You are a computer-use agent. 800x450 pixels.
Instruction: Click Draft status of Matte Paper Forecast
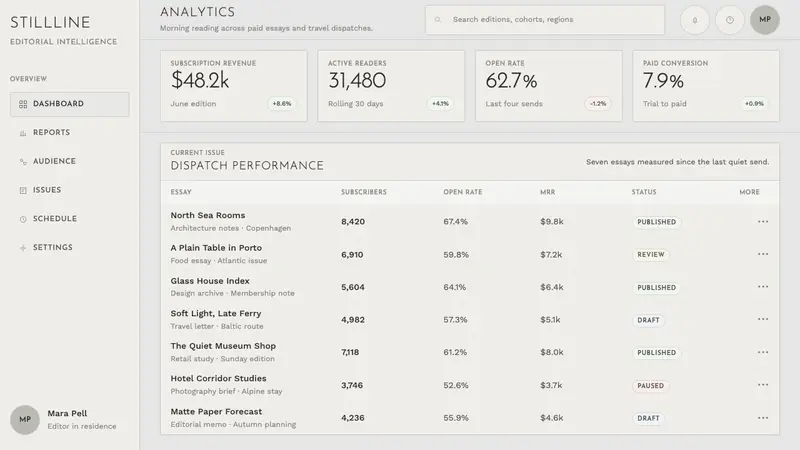click(x=648, y=418)
